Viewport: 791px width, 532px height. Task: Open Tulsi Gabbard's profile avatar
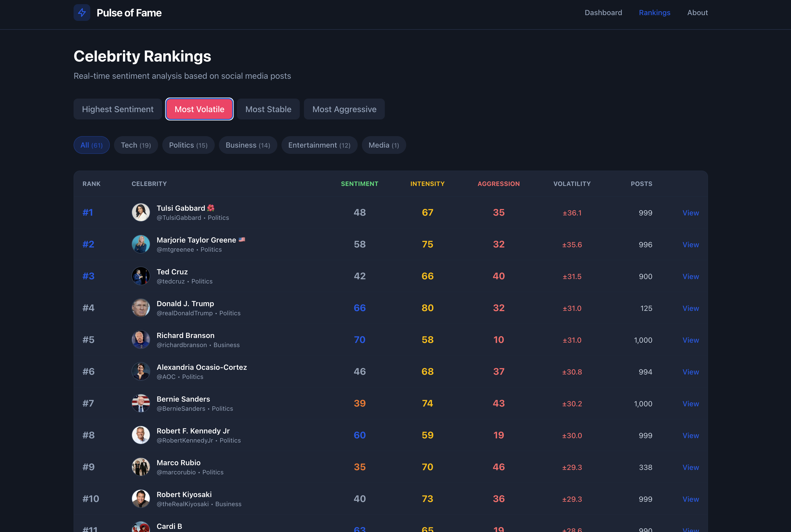[141, 212]
